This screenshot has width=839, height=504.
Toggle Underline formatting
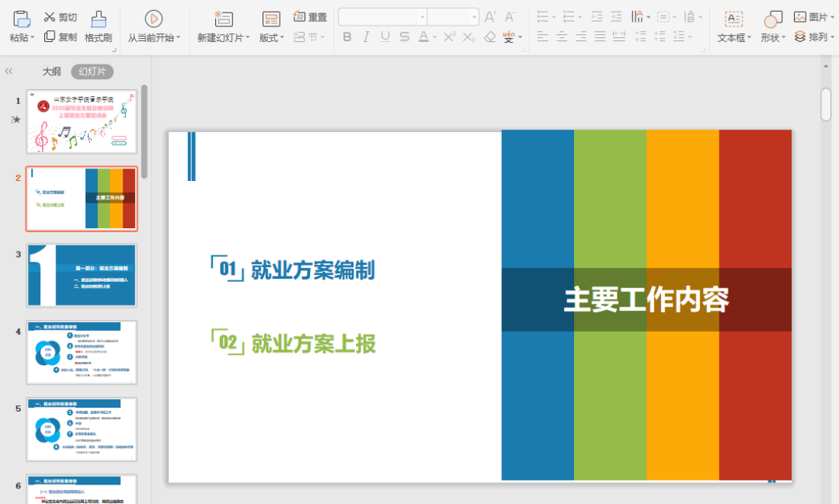(385, 36)
